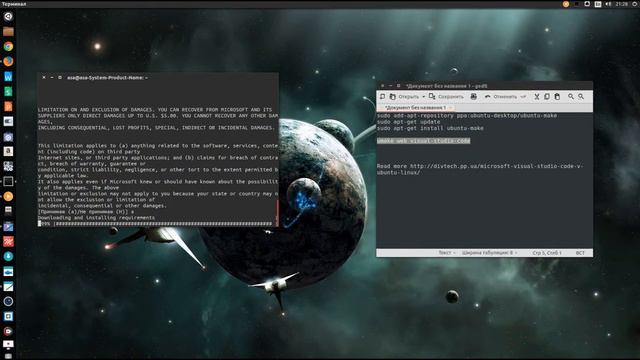This screenshot has height=360, width=640.
Task: Click the line sudo add-apt-repository in gedit
Action: pos(467,116)
